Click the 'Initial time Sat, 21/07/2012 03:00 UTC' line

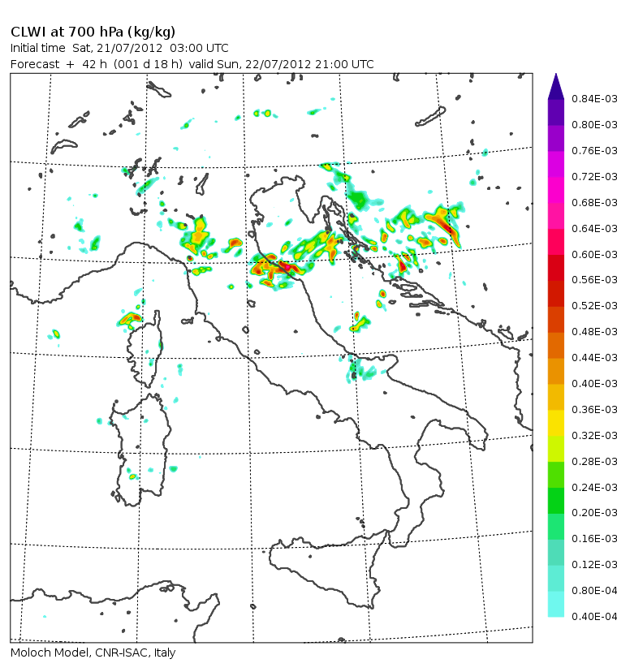[119, 48]
